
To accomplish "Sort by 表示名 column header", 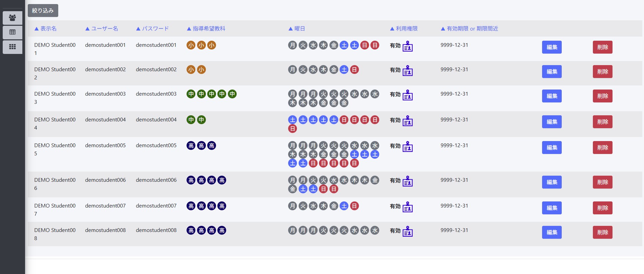I will (x=45, y=28).
